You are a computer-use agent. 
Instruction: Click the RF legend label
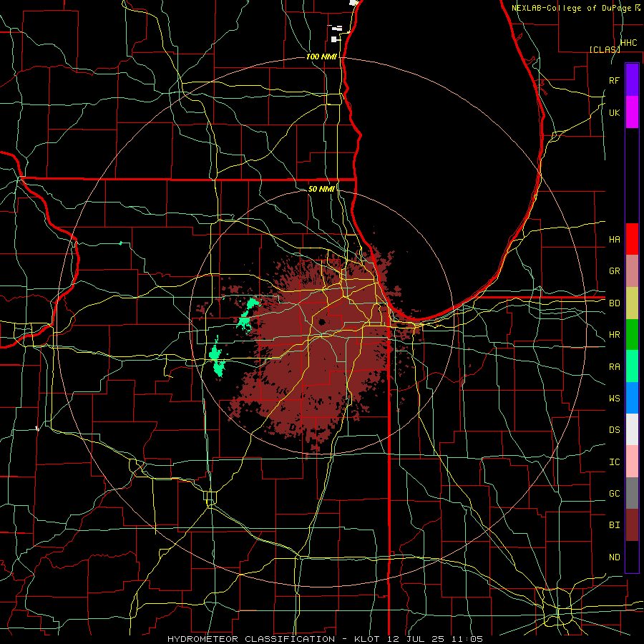[x=614, y=80]
